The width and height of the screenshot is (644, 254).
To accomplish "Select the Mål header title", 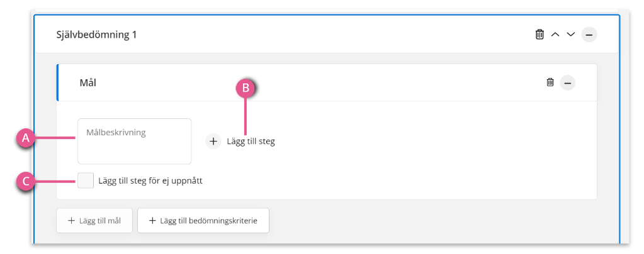I will point(88,83).
